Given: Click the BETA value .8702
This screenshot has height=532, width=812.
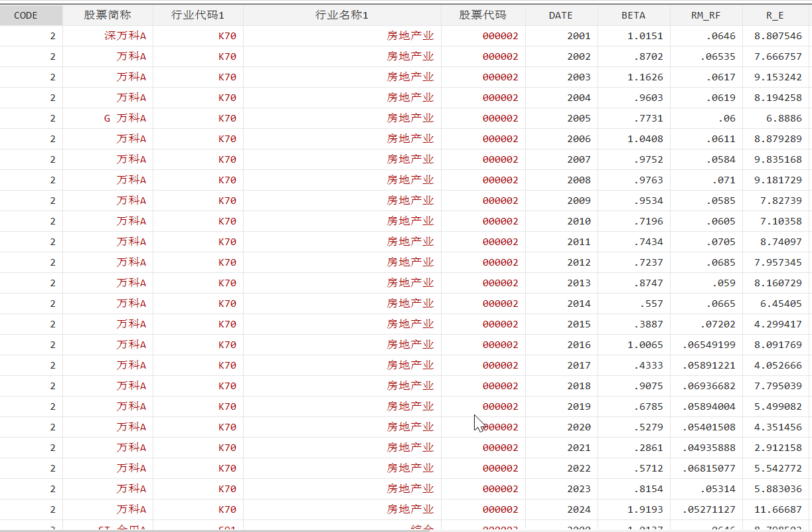Looking at the screenshot, I should point(633,56).
